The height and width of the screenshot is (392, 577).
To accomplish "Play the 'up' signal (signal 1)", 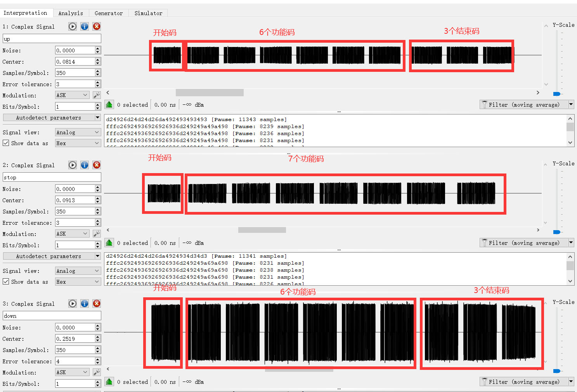I will coord(73,26).
